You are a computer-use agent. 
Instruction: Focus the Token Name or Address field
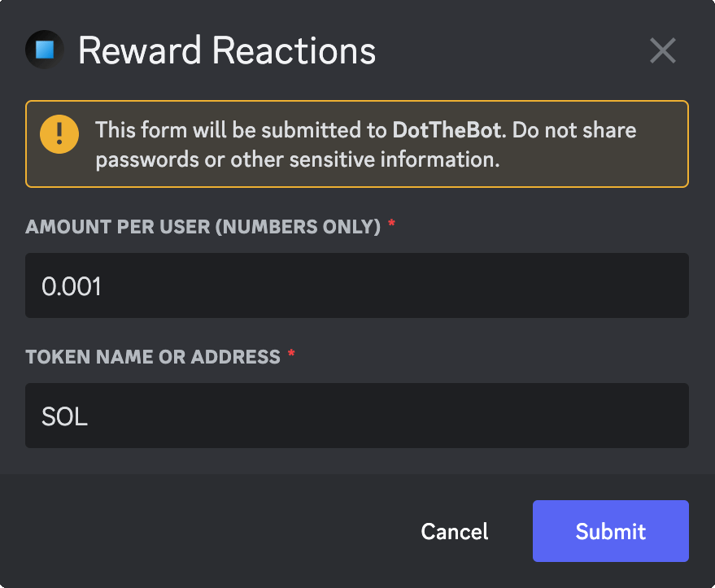point(356,416)
